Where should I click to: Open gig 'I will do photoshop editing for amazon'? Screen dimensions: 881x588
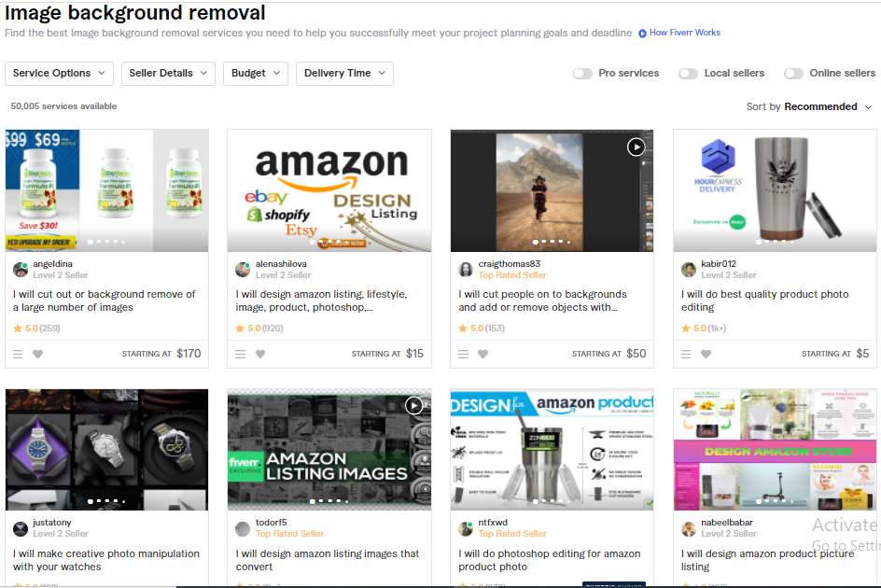550,560
